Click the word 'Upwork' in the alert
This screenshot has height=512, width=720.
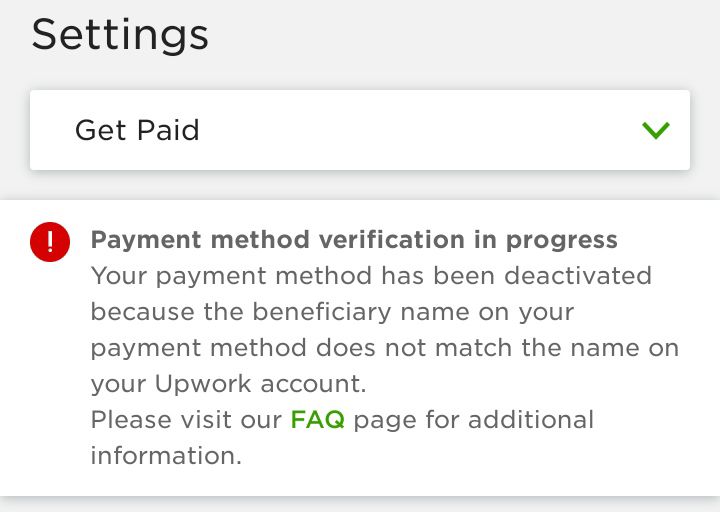[x=202, y=384]
